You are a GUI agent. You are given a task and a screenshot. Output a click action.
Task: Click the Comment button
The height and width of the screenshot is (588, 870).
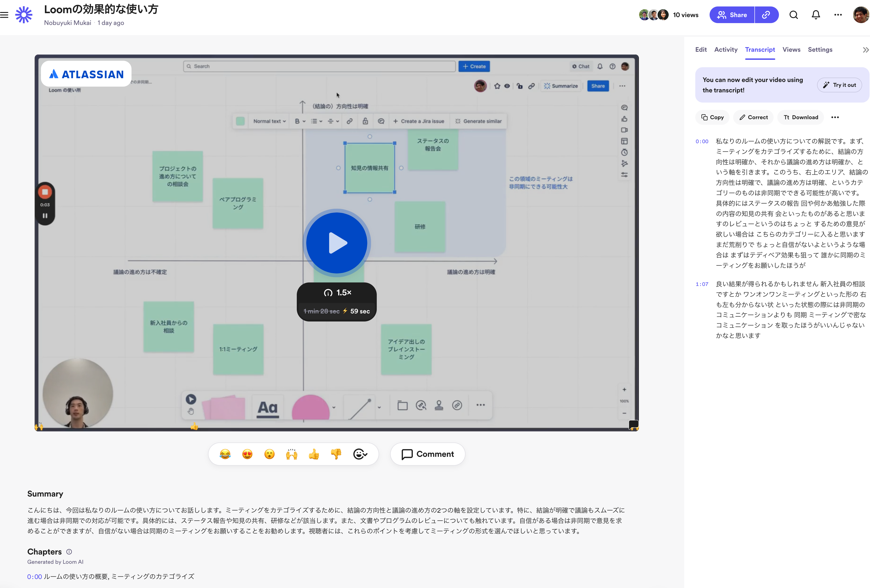[x=428, y=454]
